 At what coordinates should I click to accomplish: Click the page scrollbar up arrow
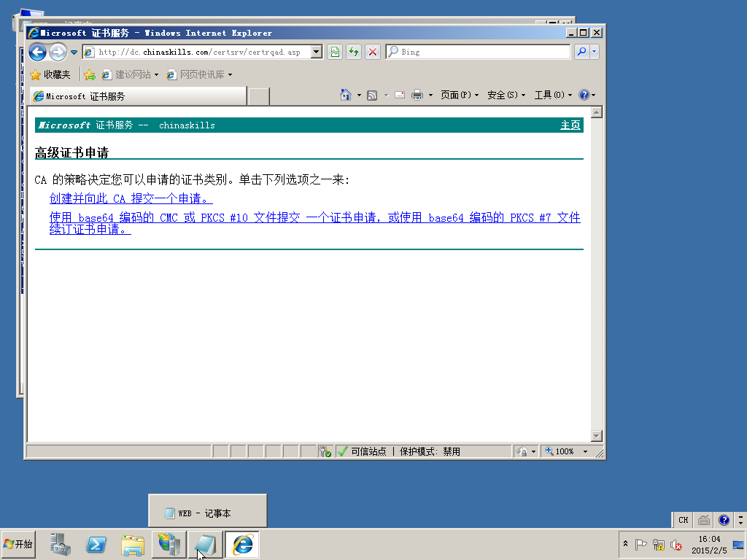tap(597, 112)
